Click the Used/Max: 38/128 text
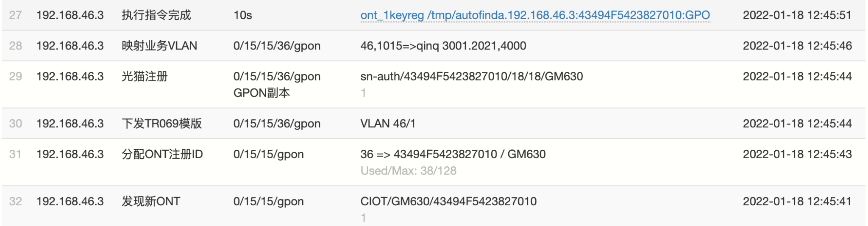Screen dimensions: 868x226 (x=408, y=171)
